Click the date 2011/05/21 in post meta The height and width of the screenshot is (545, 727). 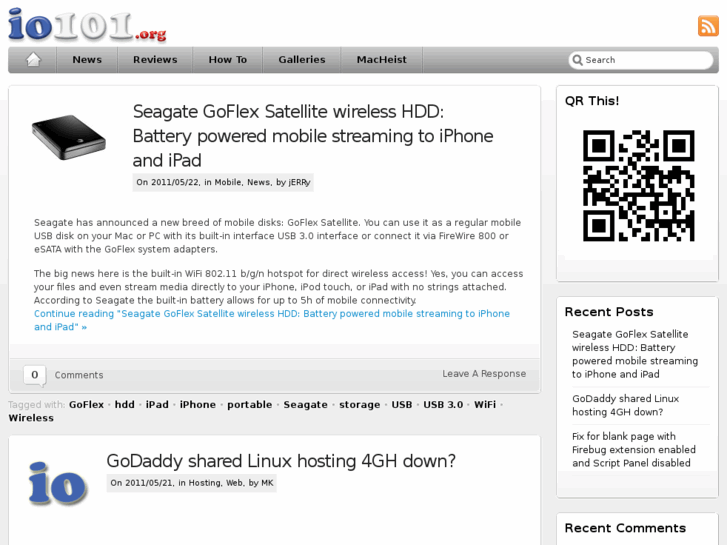(x=150, y=483)
